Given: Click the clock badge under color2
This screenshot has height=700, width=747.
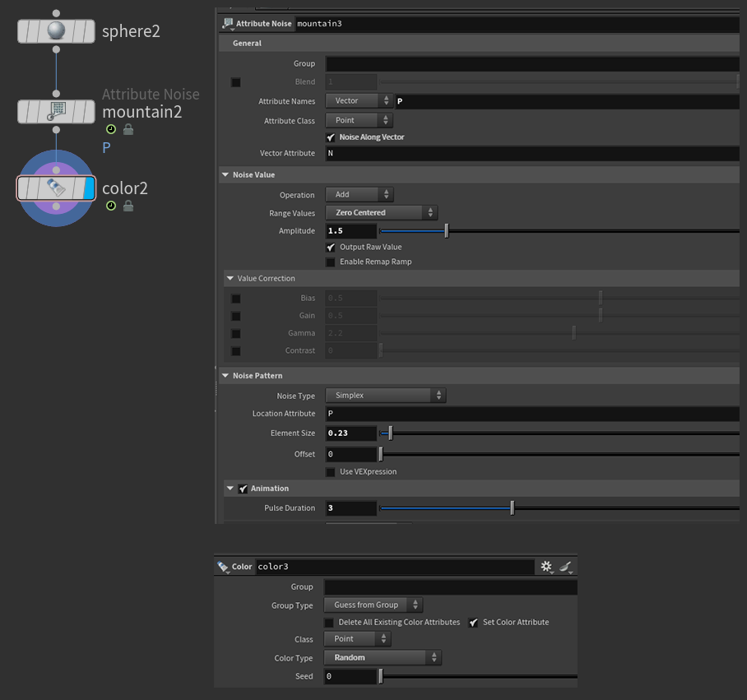Looking at the screenshot, I should click(x=111, y=206).
